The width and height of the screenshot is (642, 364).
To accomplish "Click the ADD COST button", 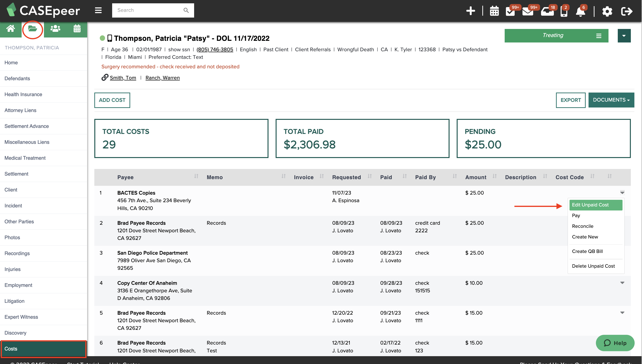I will click(112, 100).
